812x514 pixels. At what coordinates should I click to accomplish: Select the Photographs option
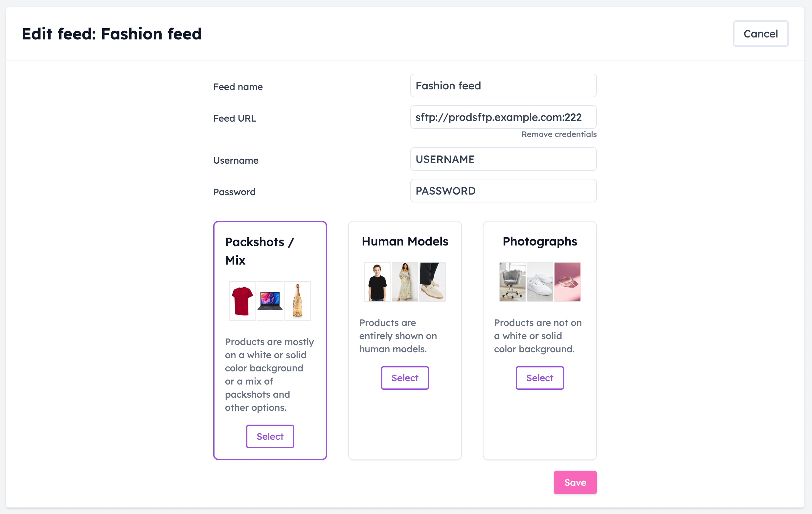pos(540,378)
